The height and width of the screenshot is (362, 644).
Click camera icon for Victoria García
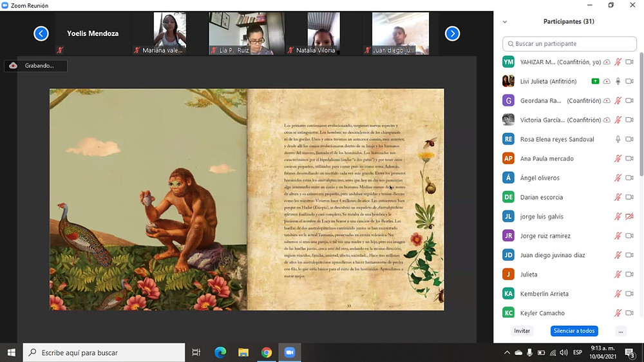click(629, 120)
